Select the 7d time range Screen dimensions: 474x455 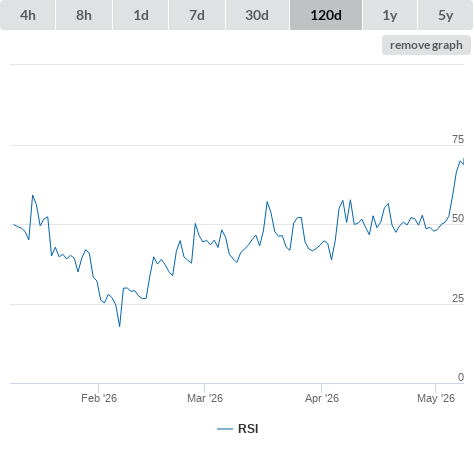(197, 15)
